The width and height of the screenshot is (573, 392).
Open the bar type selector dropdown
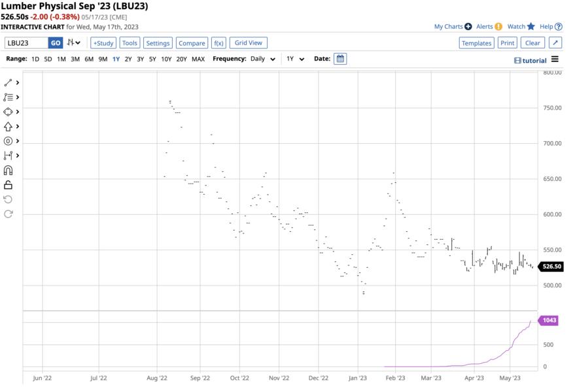[73, 42]
